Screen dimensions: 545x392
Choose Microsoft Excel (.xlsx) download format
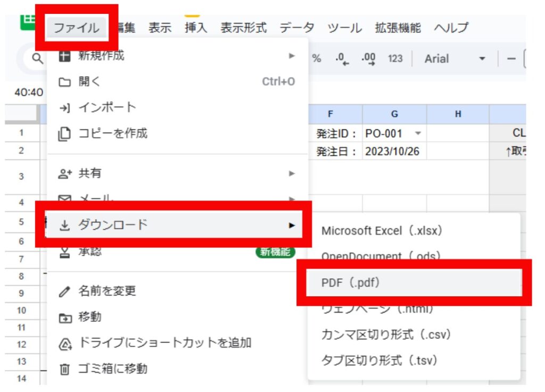[382, 231]
